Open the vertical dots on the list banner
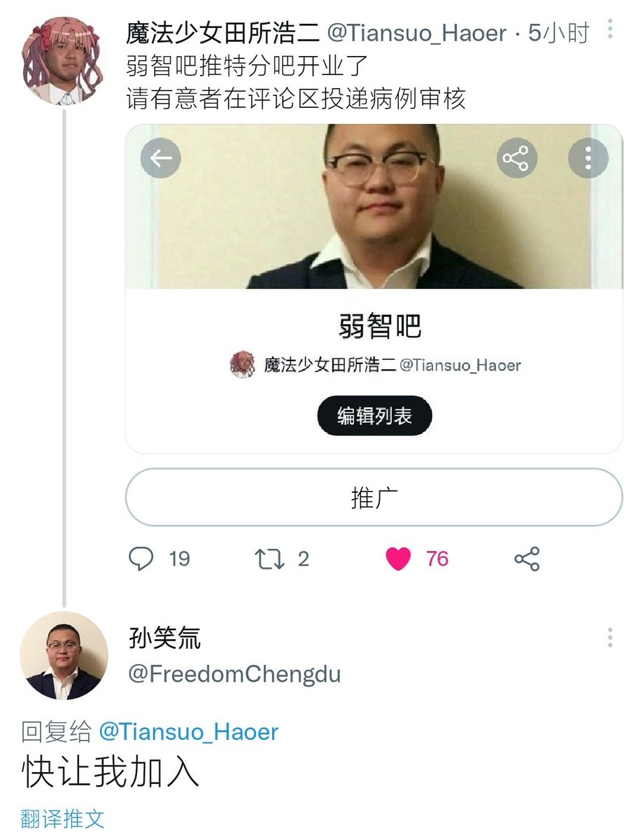 point(588,158)
